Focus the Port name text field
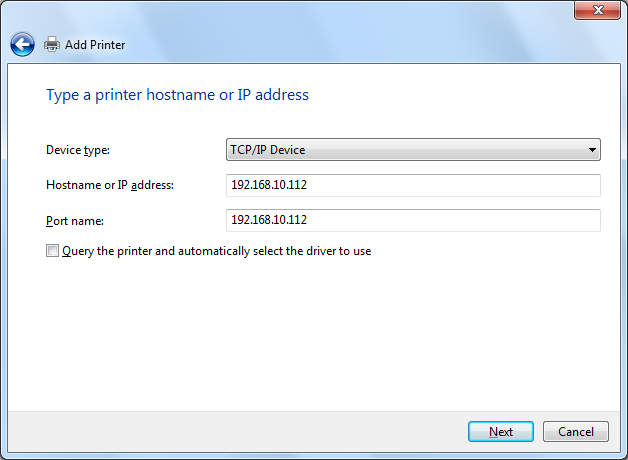This screenshot has width=628, height=460. (413, 220)
